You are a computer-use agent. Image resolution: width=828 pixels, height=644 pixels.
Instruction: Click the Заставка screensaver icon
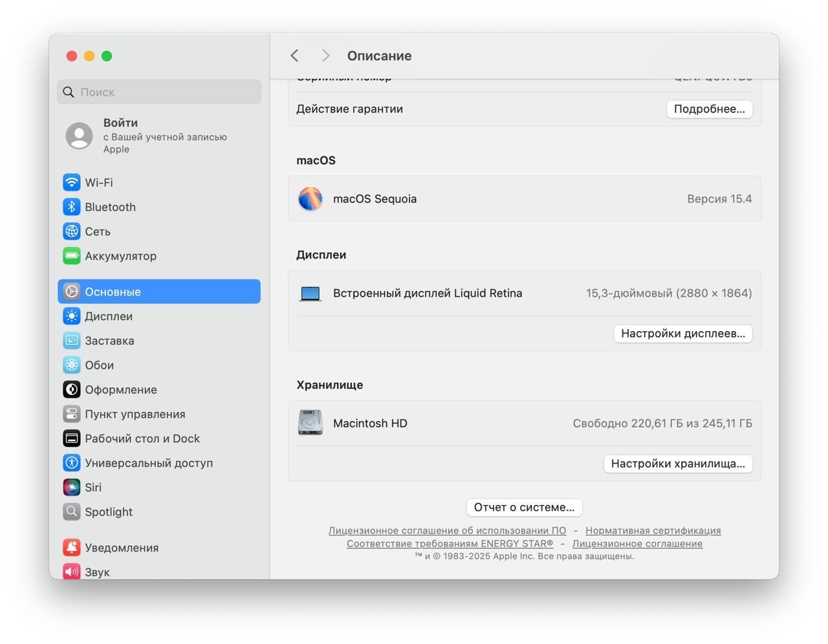point(72,341)
